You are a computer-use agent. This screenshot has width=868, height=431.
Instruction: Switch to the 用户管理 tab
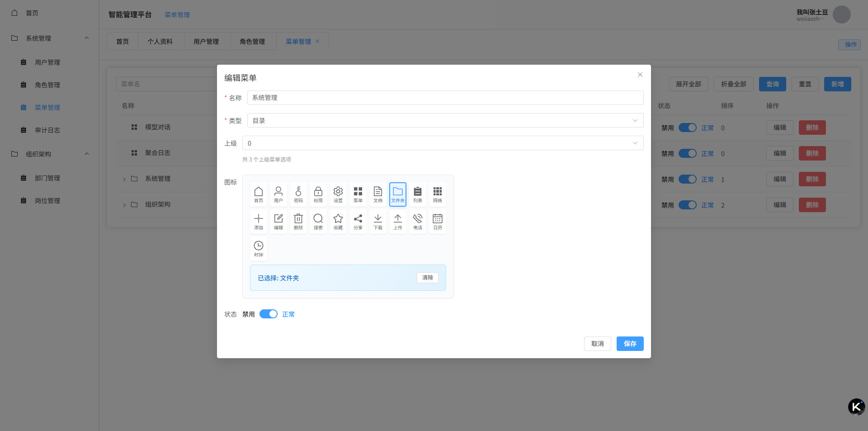[206, 41]
